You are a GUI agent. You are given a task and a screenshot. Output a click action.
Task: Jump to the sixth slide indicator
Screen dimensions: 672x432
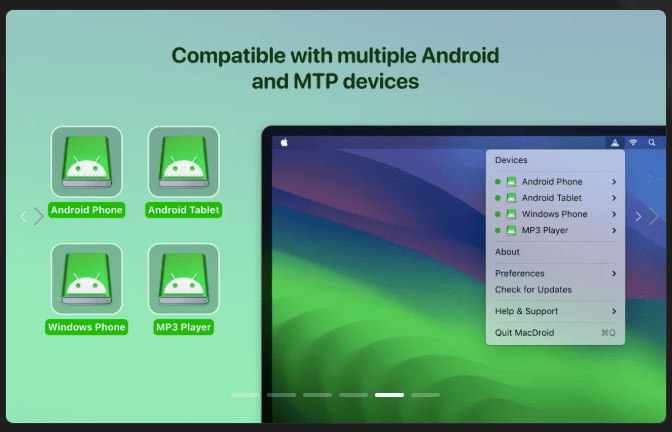pos(425,395)
